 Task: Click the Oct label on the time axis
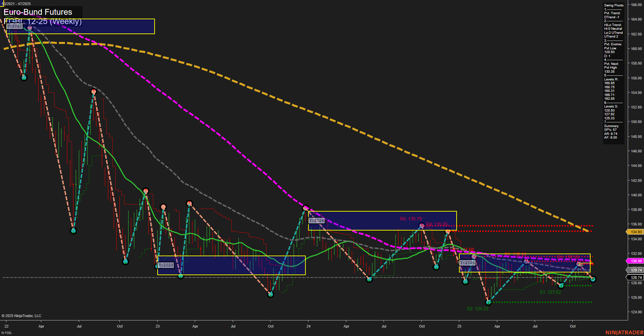pyautogui.click(x=120, y=327)
